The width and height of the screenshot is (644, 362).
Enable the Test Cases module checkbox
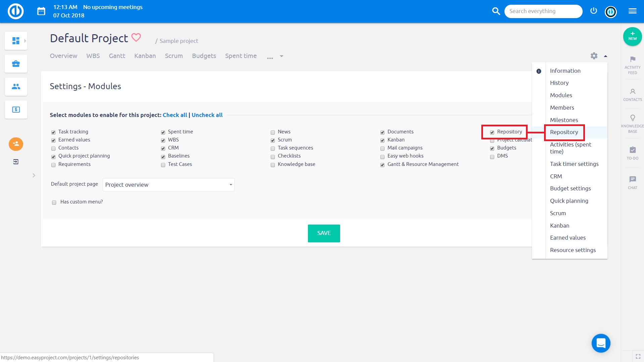(163, 165)
